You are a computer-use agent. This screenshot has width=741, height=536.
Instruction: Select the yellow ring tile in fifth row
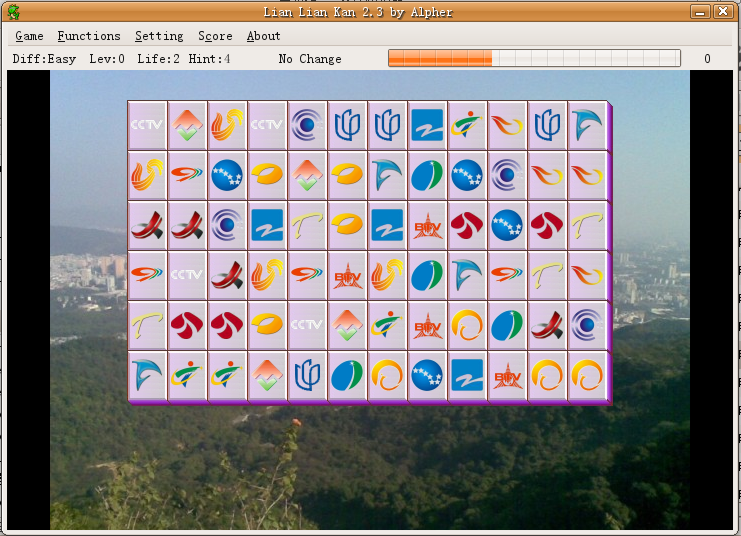(x=267, y=326)
